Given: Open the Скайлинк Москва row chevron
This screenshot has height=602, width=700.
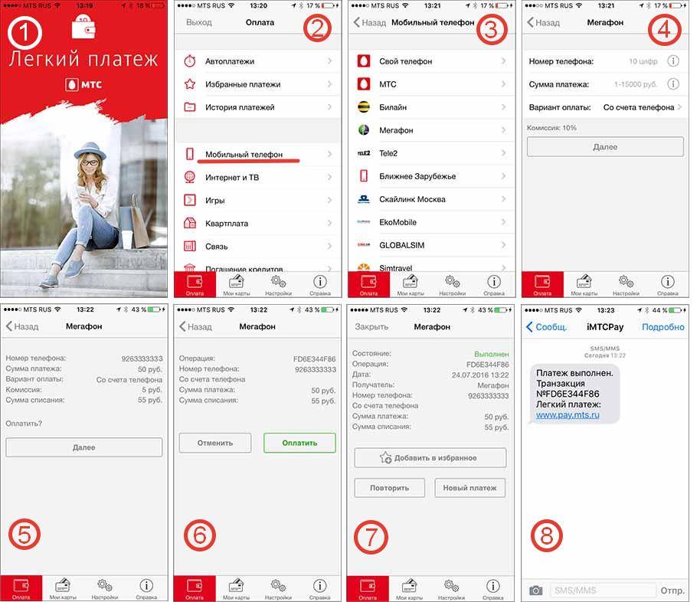Looking at the screenshot, I should [x=504, y=199].
